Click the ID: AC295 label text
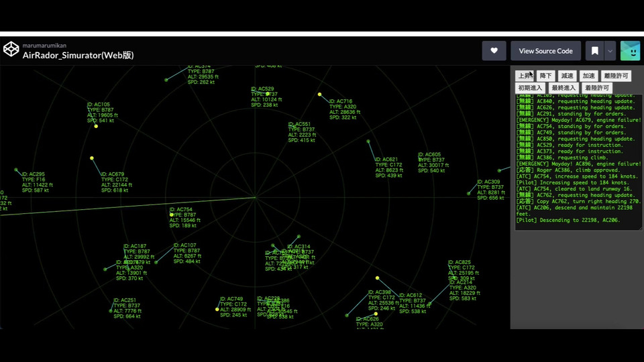This screenshot has width=644, height=362. [34, 174]
